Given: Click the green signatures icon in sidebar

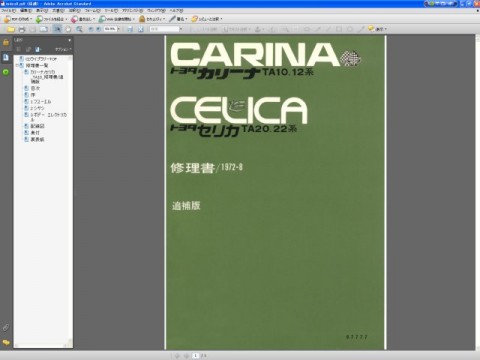Looking at the screenshot, I should pos(6,72).
